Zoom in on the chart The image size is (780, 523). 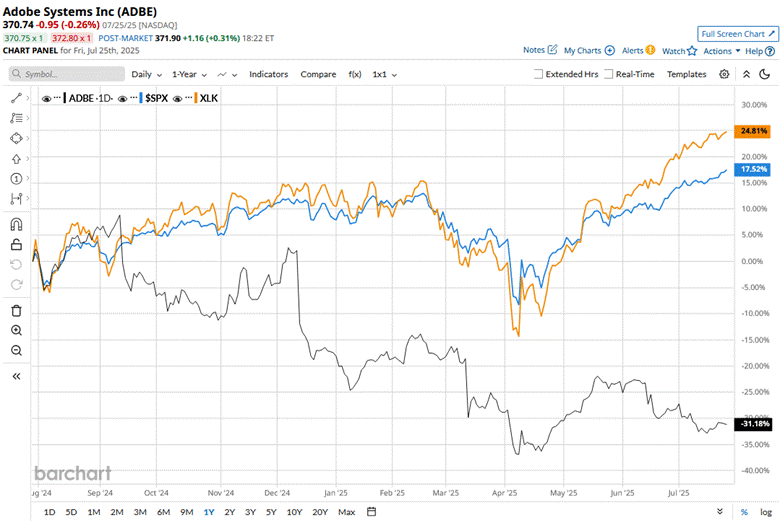(16, 330)
